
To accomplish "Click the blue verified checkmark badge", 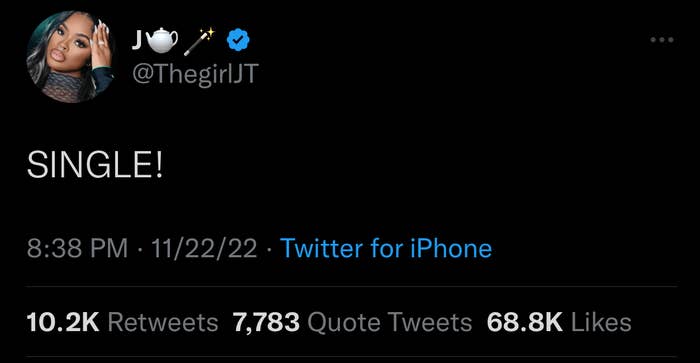I will click(x=238, y=40).
